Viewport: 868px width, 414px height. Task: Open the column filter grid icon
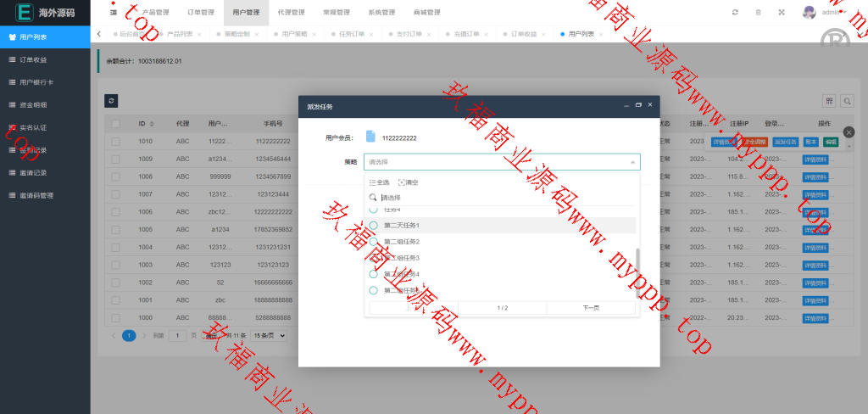pyautogui.click(x=829, y=101)
